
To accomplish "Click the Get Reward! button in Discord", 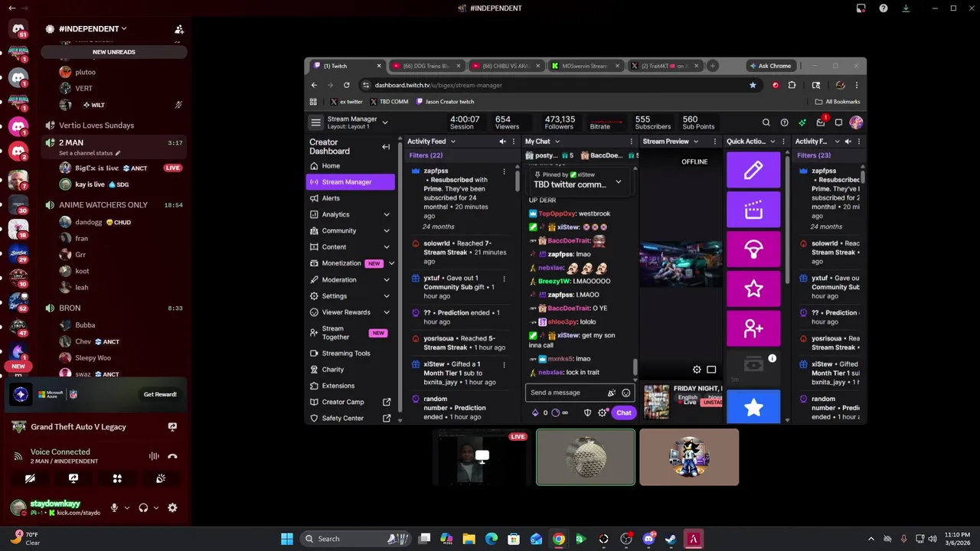I will coord(160,394).
